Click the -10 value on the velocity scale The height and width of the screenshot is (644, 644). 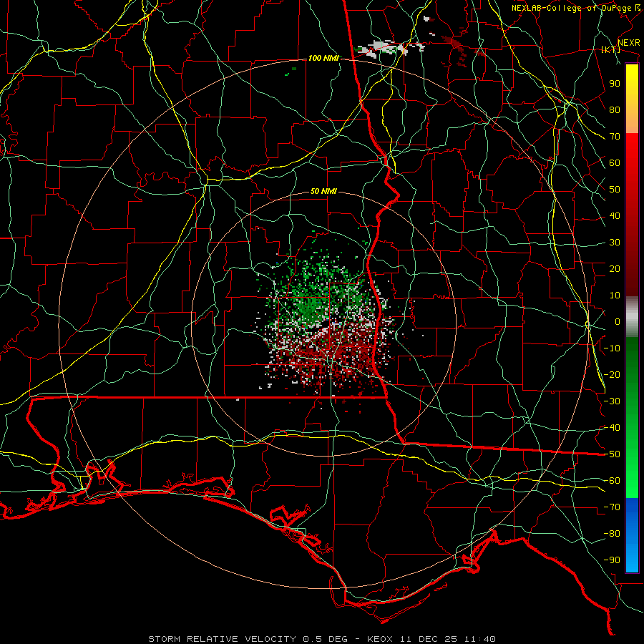[x=612, y=348]
